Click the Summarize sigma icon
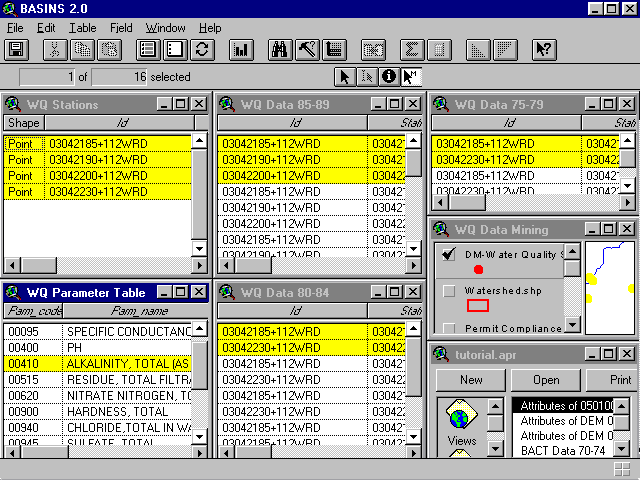 pos(412,50)
